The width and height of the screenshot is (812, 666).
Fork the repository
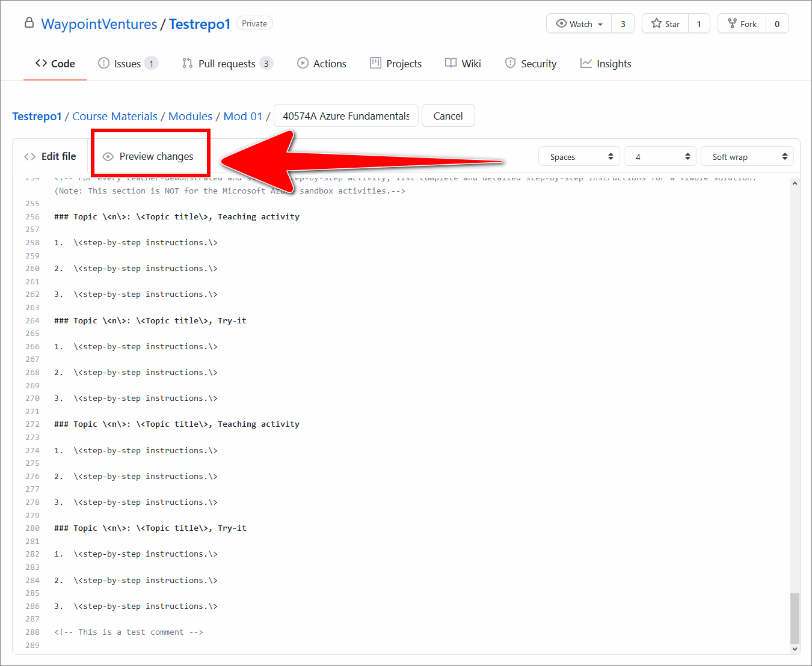click(x=742, y=23)
